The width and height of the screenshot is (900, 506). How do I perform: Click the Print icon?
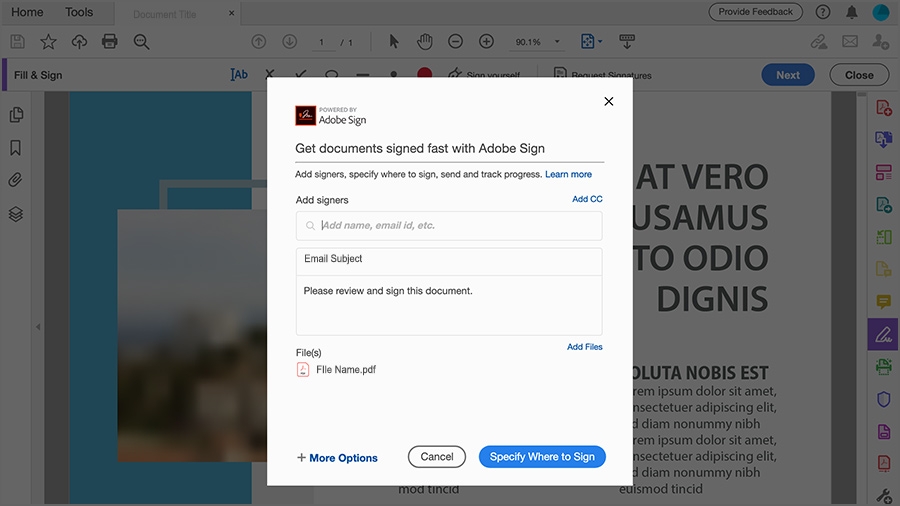pyautogui.click(x=110, y=41)
